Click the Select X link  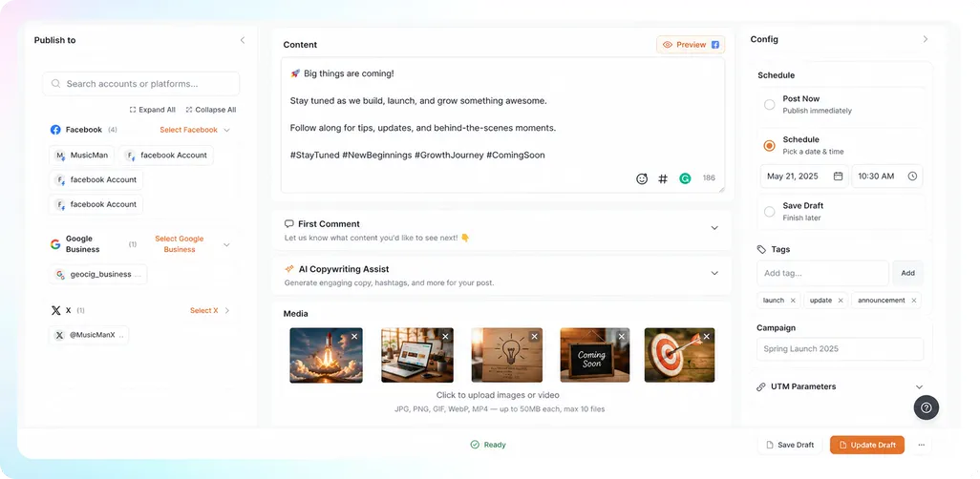click(x=204, y=310)
